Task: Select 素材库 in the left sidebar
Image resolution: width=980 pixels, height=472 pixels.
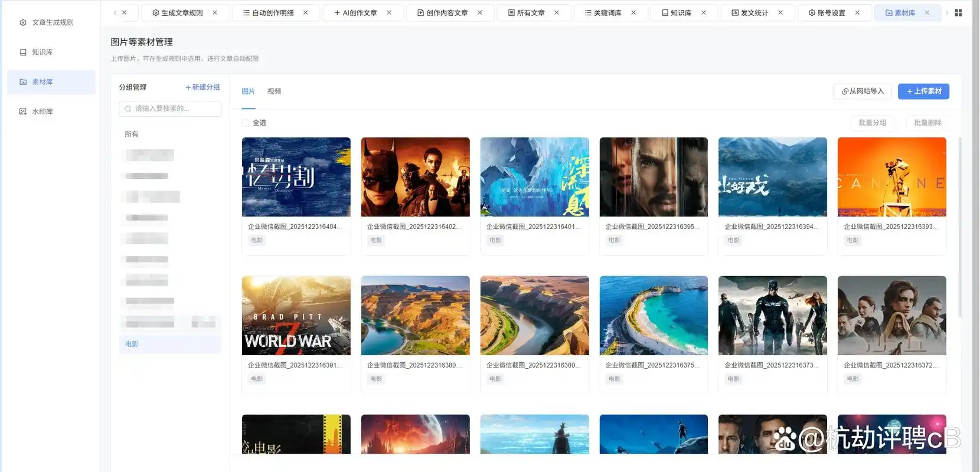Action: point(51,82)
